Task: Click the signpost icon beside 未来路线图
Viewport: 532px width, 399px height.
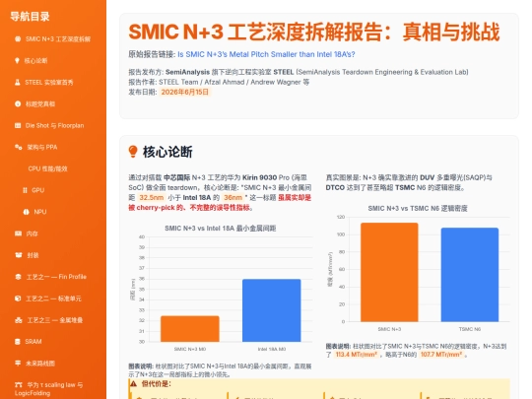Action: click(x=18, y=363)
